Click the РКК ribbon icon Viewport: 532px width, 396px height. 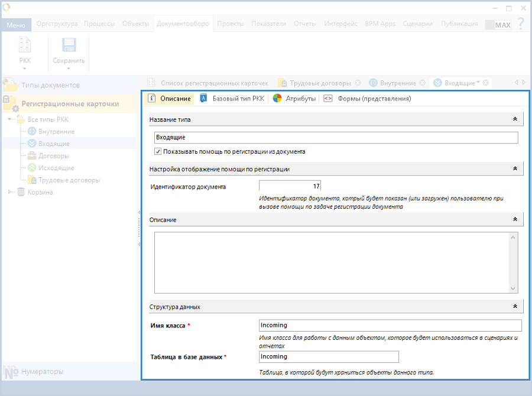click(25, 47)
